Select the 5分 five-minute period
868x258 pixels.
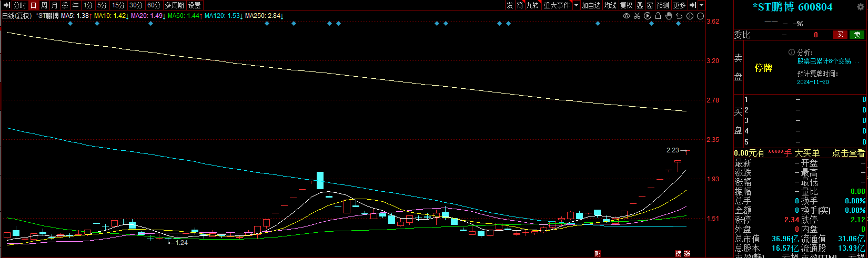coord(102,5)
